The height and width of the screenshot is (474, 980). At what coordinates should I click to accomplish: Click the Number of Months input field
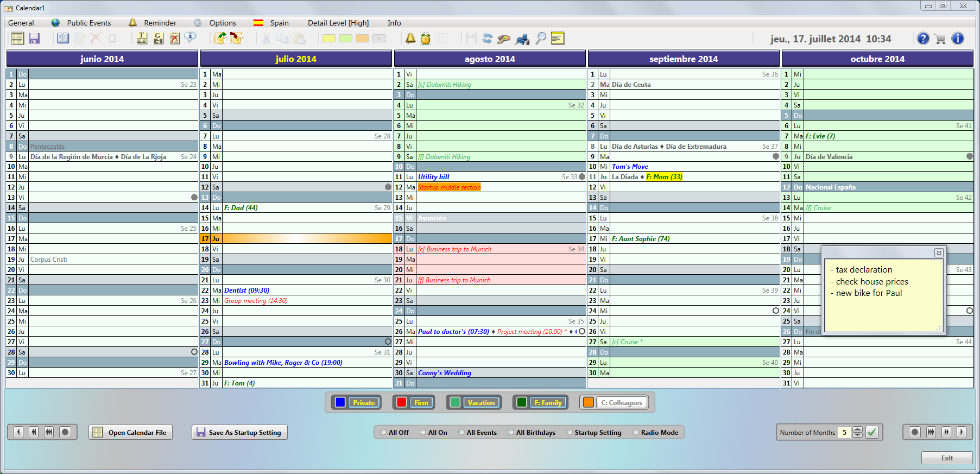845,432
